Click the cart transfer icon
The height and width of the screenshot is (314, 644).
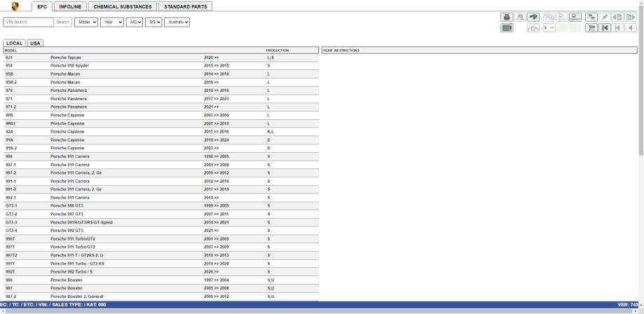click(x=591, y=17)
